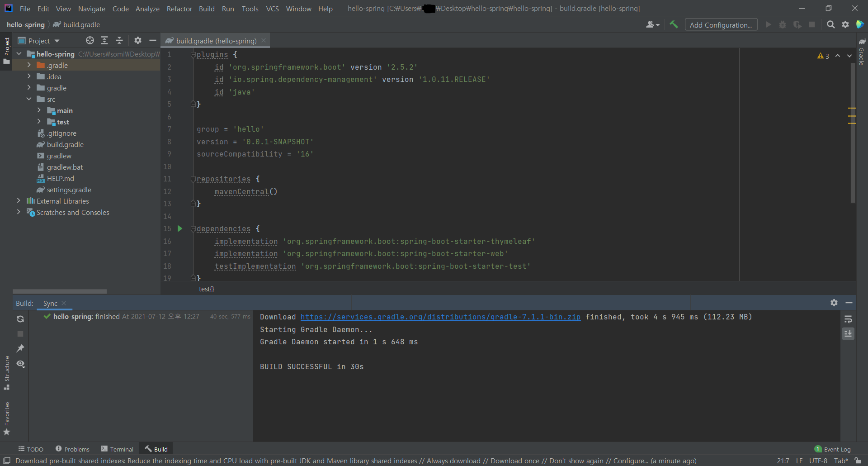Click the green Run arrow in toolbar
The height and width of the screenshot is (466, 868).
pos(768,24)
